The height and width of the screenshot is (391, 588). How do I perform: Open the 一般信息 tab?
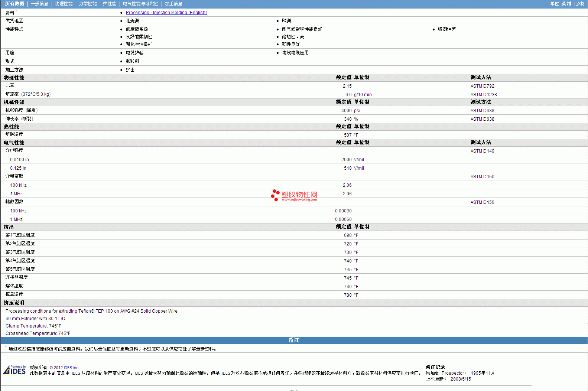click(x=39, y=4)
